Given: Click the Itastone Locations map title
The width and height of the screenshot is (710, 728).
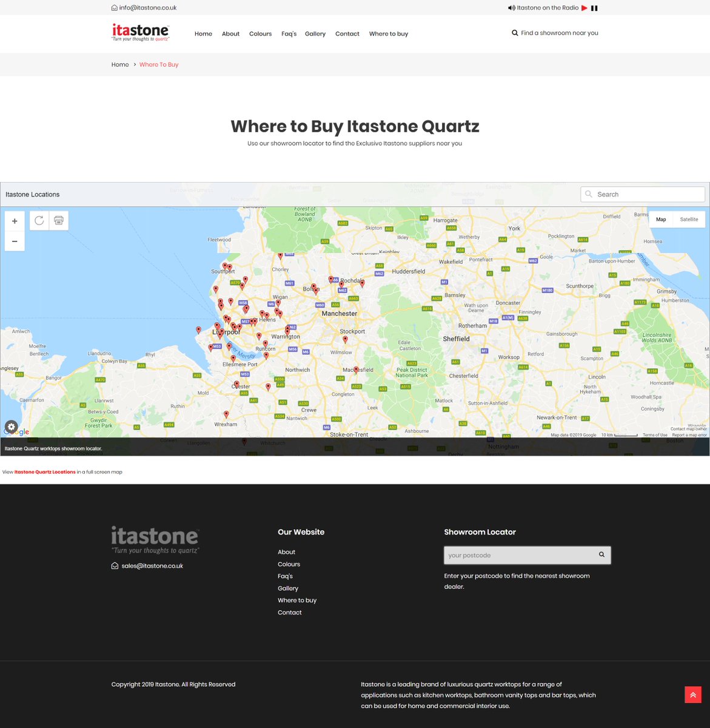Looking at the screenshot, I should click(x=33, y=195).
